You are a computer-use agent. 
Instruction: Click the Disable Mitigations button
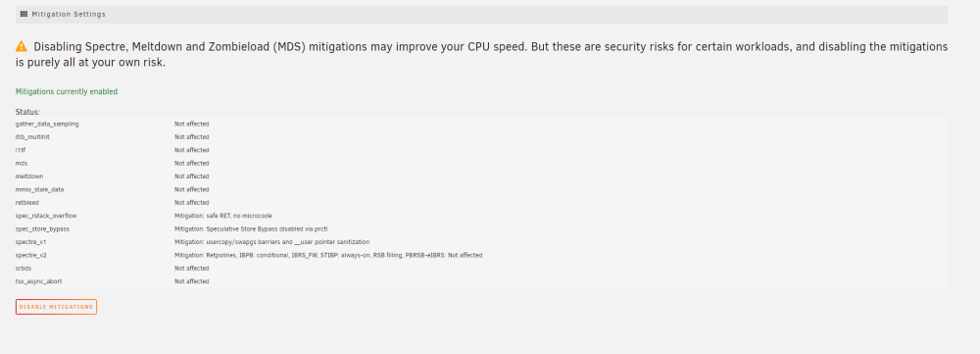click(x=56, y=307)
